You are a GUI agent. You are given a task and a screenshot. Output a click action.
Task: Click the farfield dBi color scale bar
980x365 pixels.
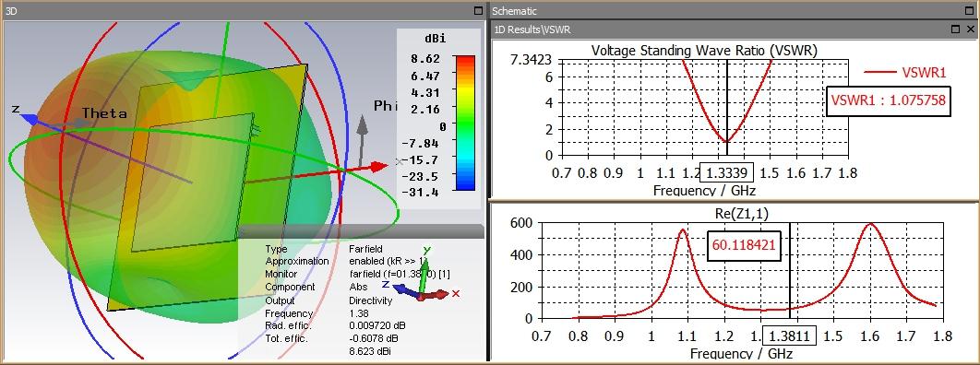click(x=465, y=123)
